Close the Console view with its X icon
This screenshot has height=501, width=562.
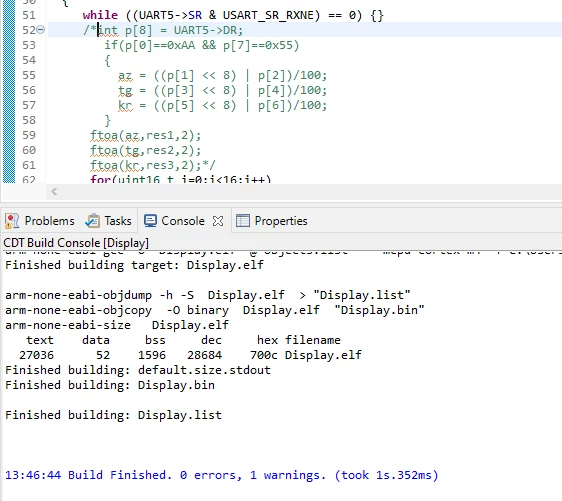pyautogui.click(x=218, y=221)
